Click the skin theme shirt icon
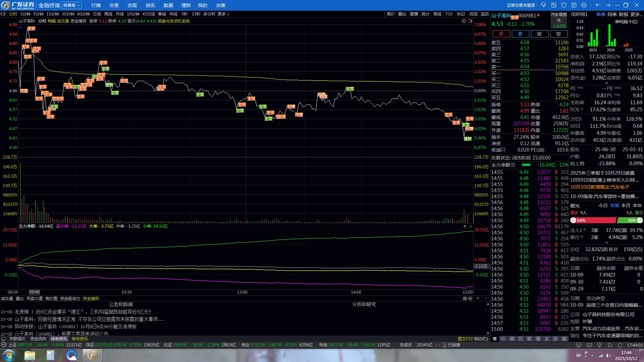644x362 pixels. (564, 5)
